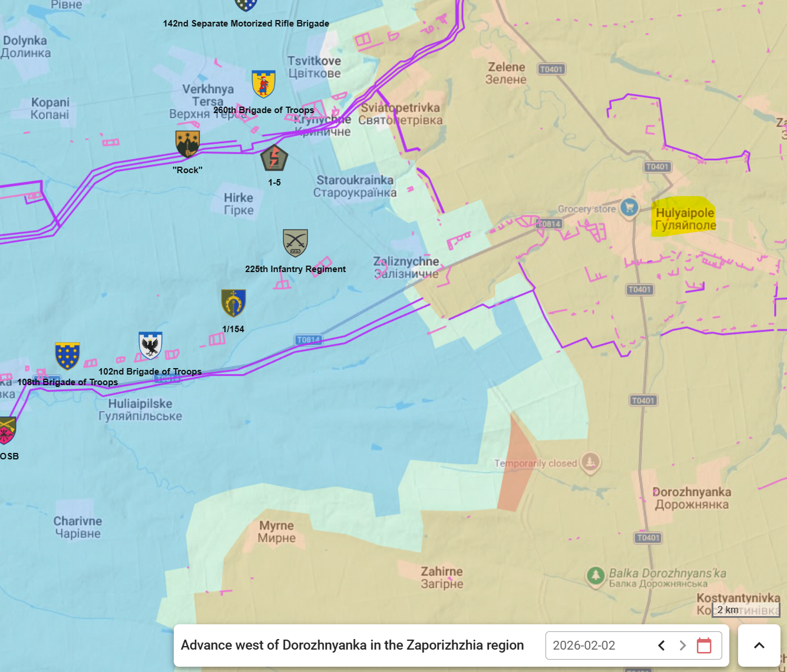Click the Kopani village label
Viewport: 787px width, 672px height.
pyautogui.click(x=50, y=108)
